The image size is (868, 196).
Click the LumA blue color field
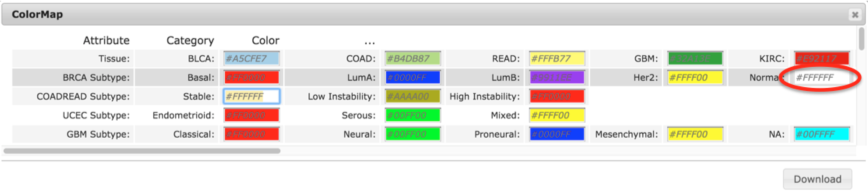[x=413, y=77]
